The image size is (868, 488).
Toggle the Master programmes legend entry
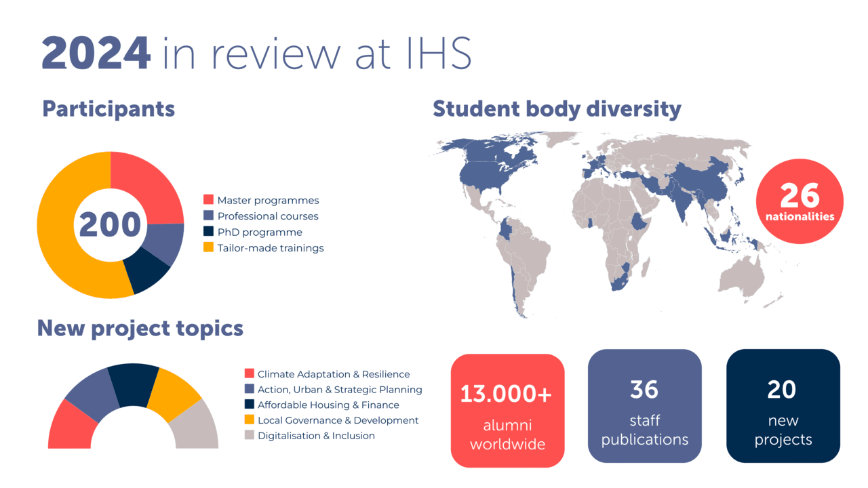[269, 200]
